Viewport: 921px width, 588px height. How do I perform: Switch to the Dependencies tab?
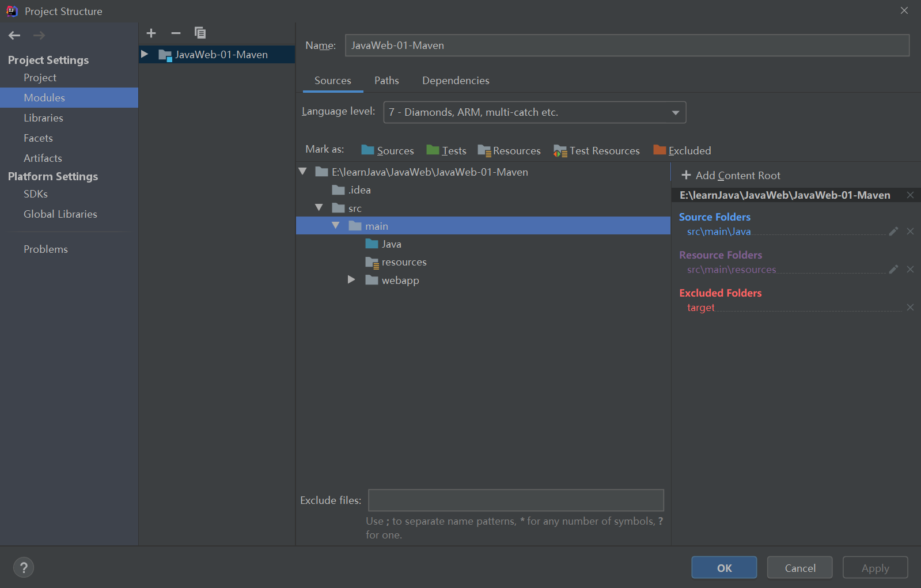pyautogui.click(x=456, y=81)
